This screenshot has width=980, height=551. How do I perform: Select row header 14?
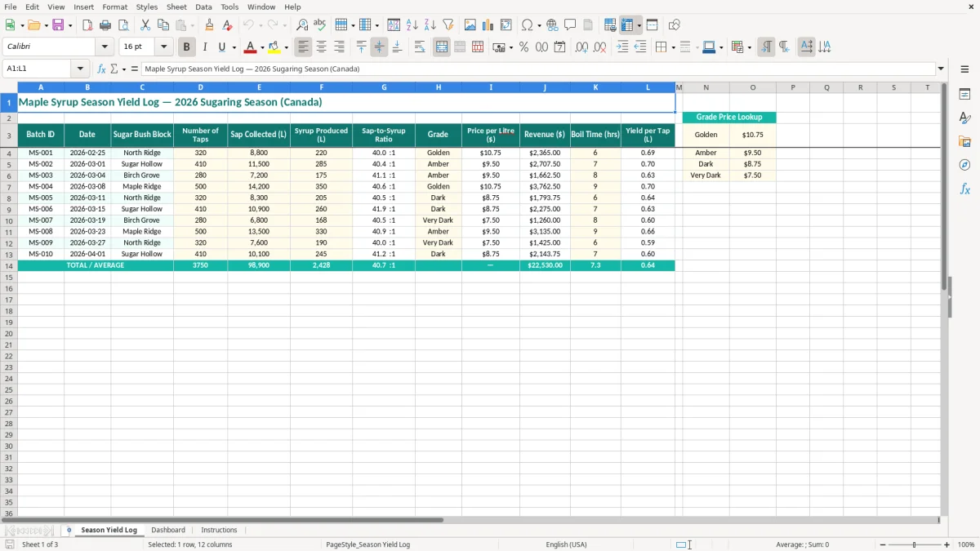point(9,265)
